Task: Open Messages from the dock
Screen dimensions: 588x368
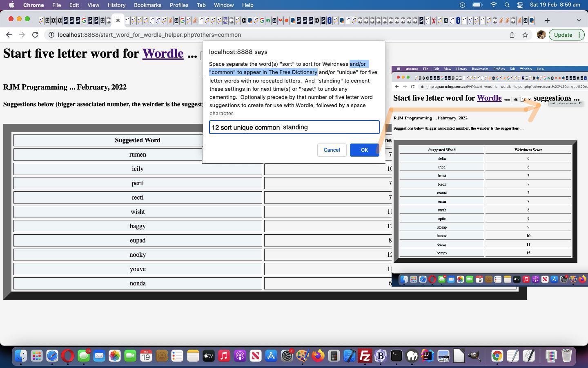Action: click(x=84, y=356)
